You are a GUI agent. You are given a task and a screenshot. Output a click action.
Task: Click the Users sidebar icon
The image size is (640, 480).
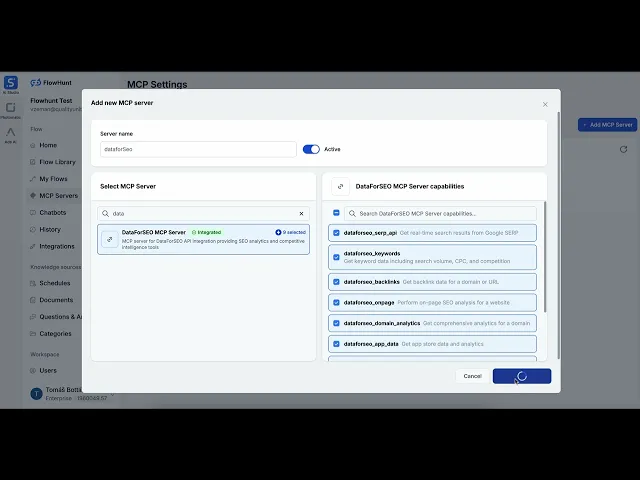(x=33, y=371)
